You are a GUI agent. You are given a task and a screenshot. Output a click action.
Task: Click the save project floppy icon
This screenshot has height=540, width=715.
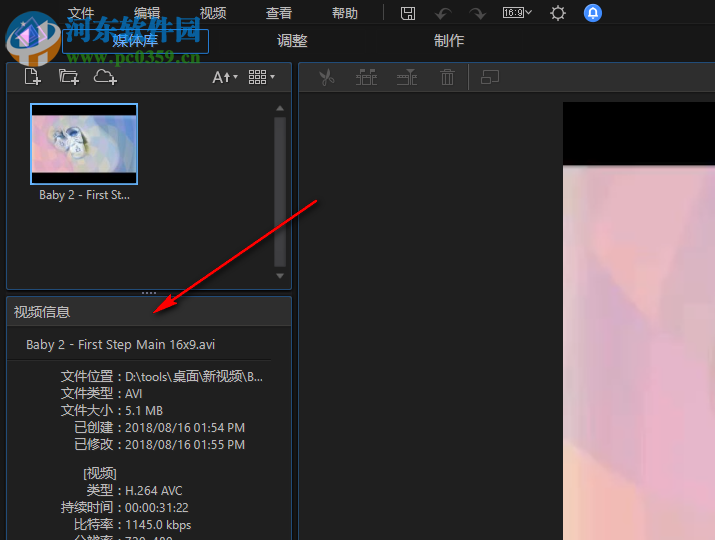(408, 13)
